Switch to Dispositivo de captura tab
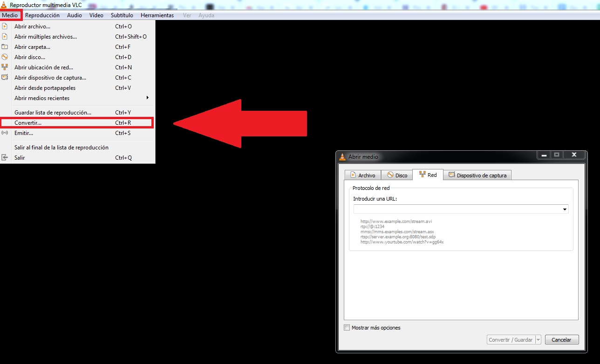The height and width of the screenshot is (364, 600). point(477,175)
